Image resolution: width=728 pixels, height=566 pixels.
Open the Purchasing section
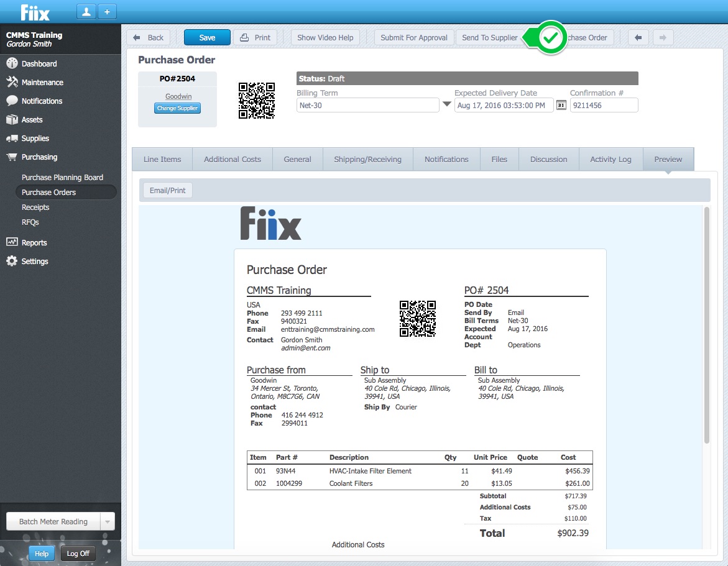tap(39, 157)
